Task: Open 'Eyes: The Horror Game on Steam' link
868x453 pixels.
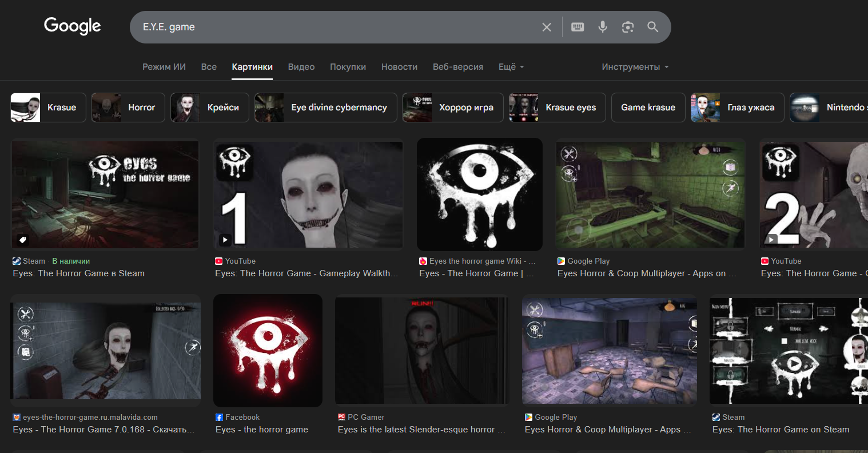Action: [781, 430]
